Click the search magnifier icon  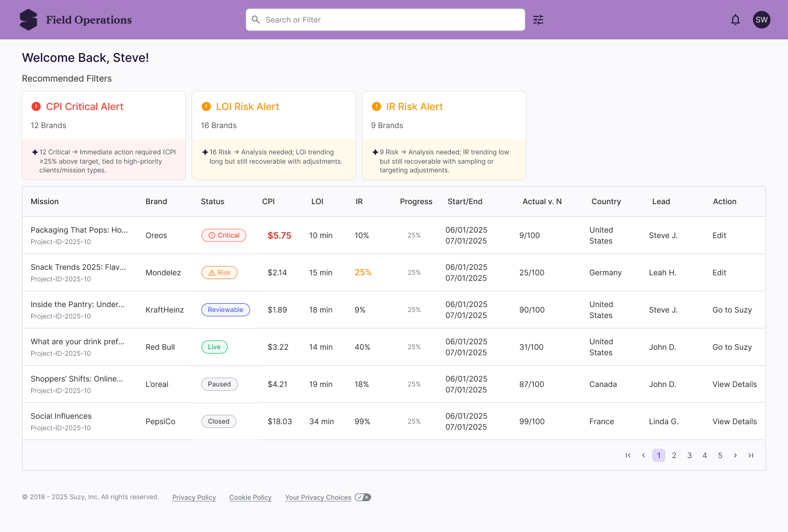(x=256, y=20)
